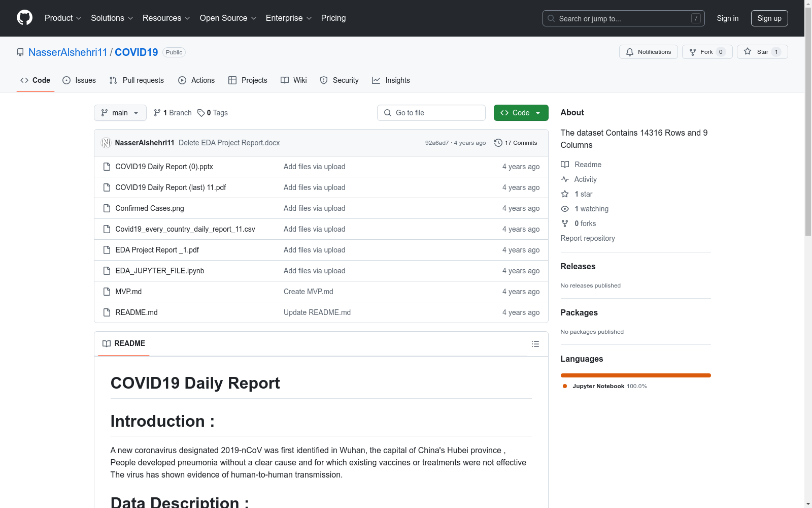Click the Languages progress bar
Viewport: 812px width, 508px height.
(x=636, y=375)
